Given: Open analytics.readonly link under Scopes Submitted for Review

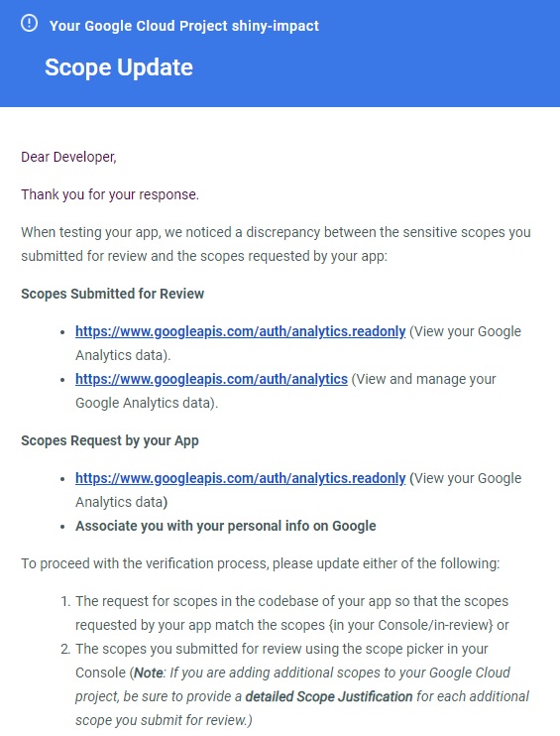Looking at the screenshot, I should pyautogui.click(x=240, y=331).
